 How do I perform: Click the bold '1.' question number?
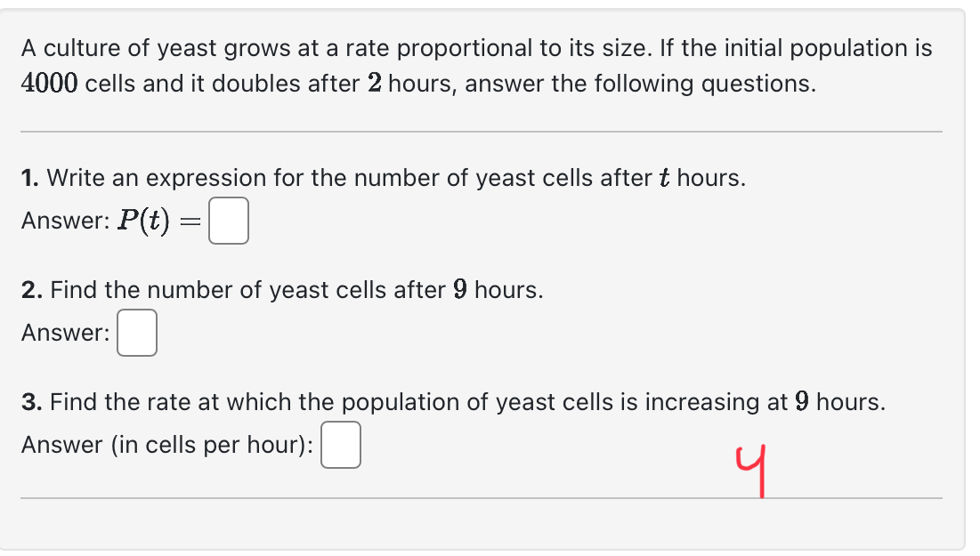(x=28, y=178)
